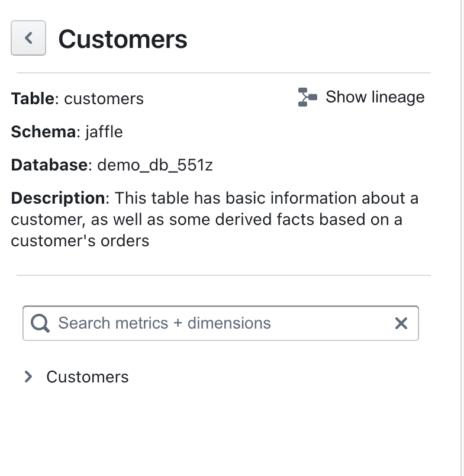
Task: Click the back arrow to leave Customers view
Action: (28, 39)
